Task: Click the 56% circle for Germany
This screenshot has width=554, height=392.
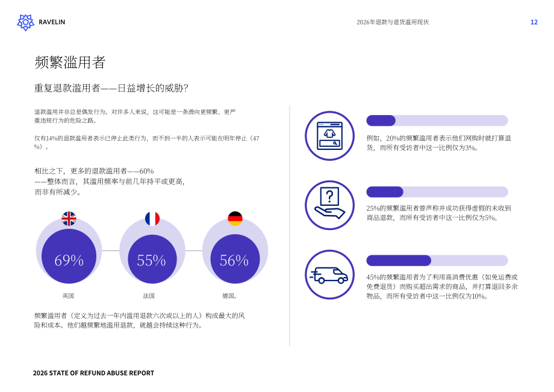Action: tap(235, 259)
